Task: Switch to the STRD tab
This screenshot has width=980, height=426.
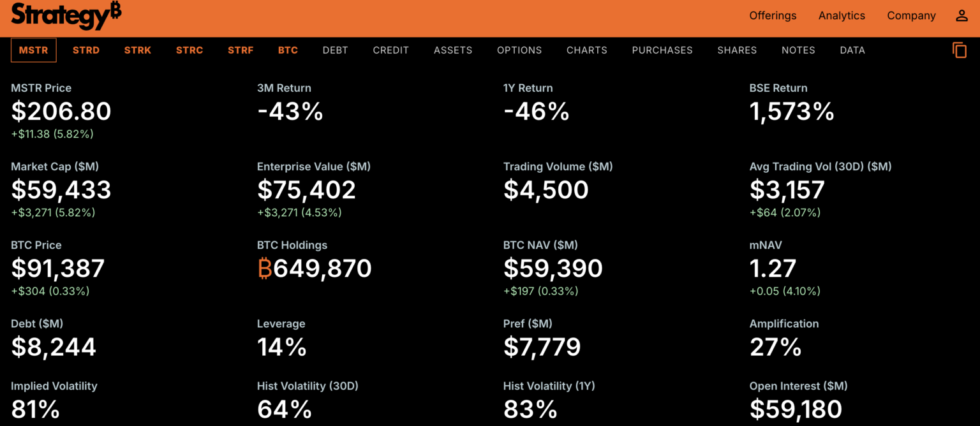Action: (86, 50)
